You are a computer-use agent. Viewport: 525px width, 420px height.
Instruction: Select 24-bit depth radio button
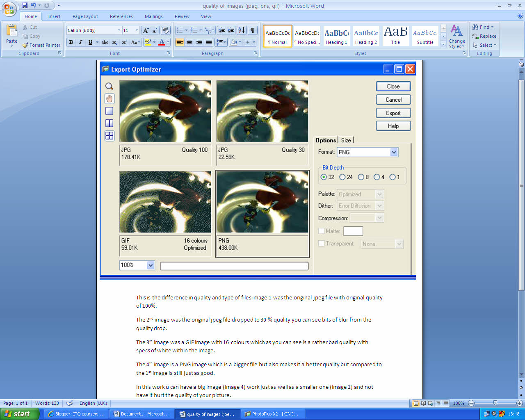click(x=342, y=177)
